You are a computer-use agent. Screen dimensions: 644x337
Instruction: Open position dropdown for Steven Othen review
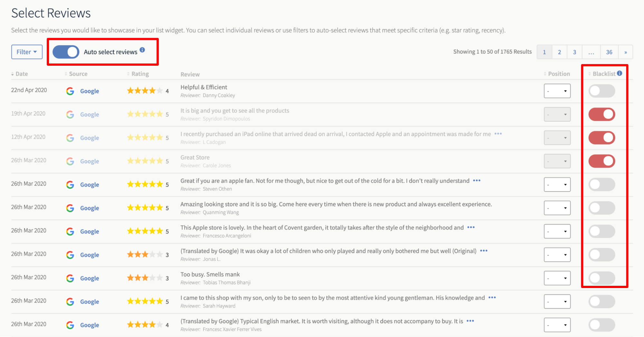[x=557, y=185]
